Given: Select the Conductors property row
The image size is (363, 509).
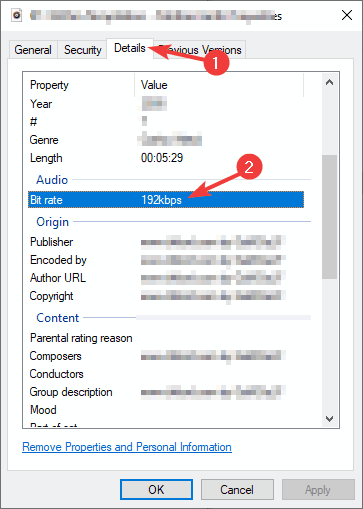Looking at the screenshot, I should (166, 374).
